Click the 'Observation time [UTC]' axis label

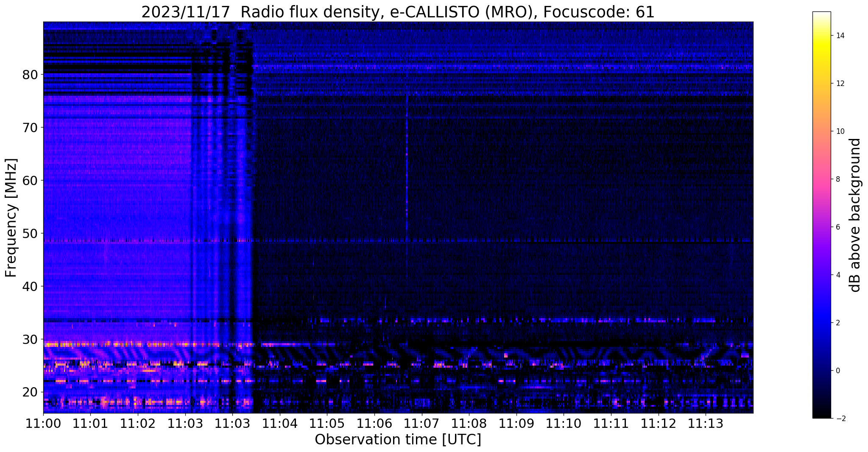[398, 440]
